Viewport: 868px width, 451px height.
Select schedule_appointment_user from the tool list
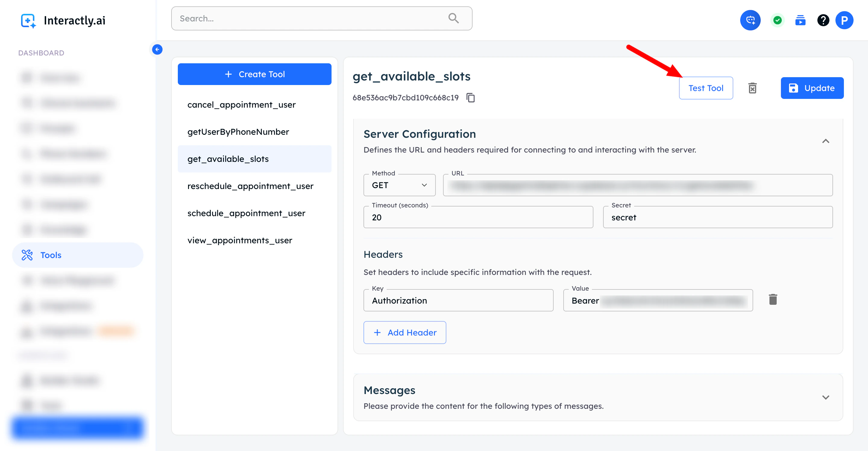[x=246, y=213]
